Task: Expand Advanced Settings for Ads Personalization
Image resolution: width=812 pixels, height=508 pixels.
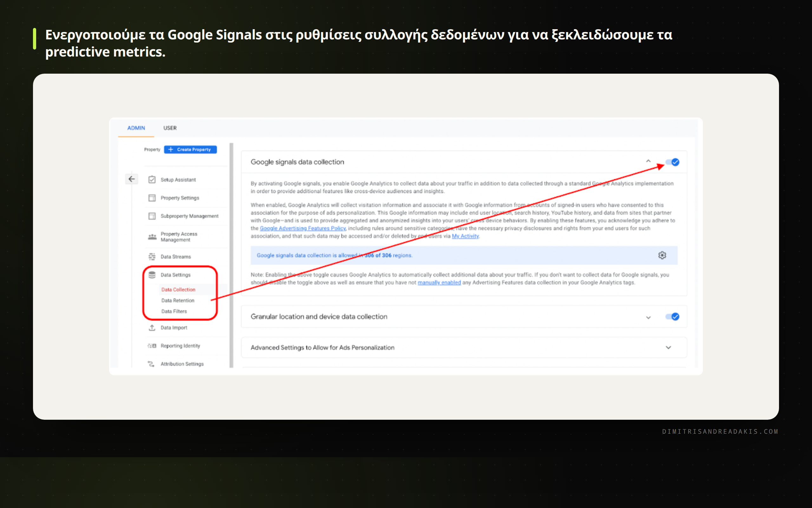Action: 668,348
